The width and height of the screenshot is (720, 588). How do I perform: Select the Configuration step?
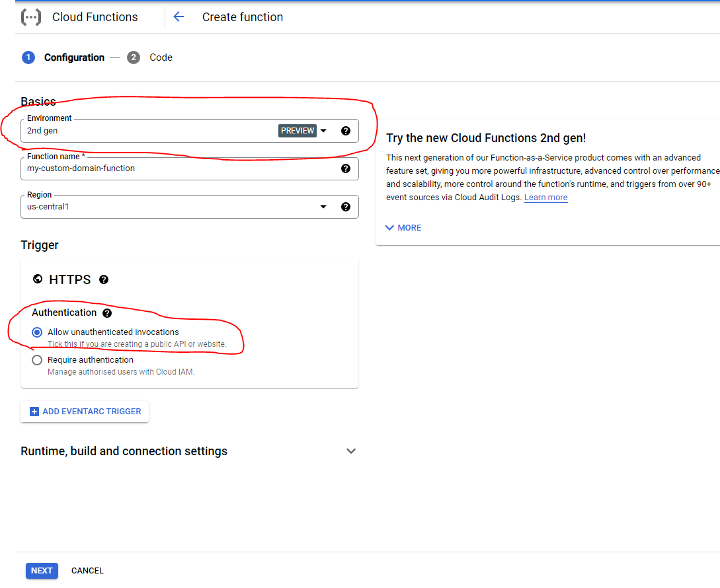(63, 57)
